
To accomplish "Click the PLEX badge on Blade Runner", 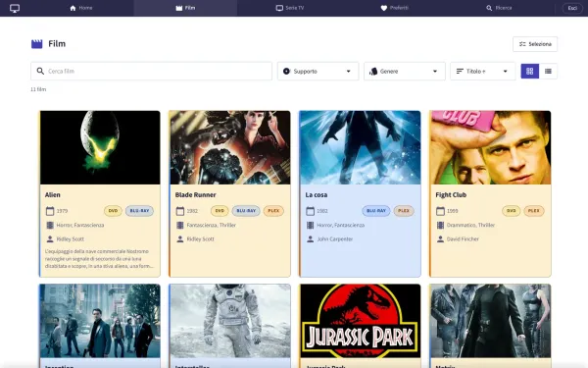I will [x=273, y=211].
